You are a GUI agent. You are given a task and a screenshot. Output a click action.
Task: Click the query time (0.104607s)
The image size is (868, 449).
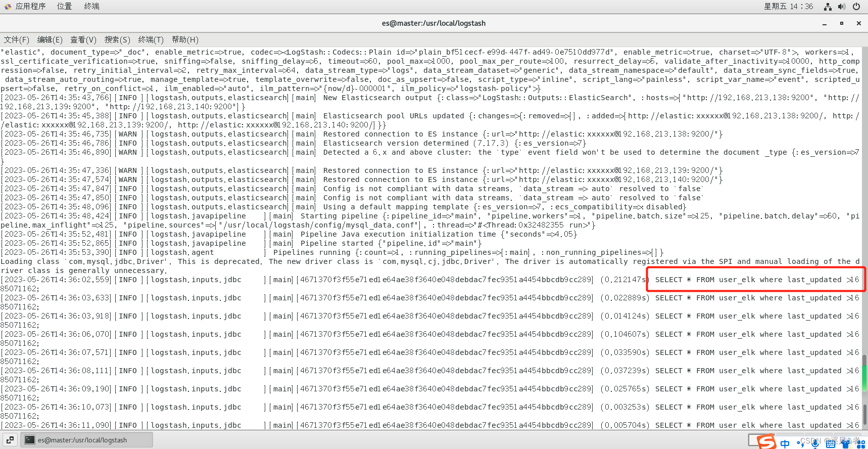point(625,334)
